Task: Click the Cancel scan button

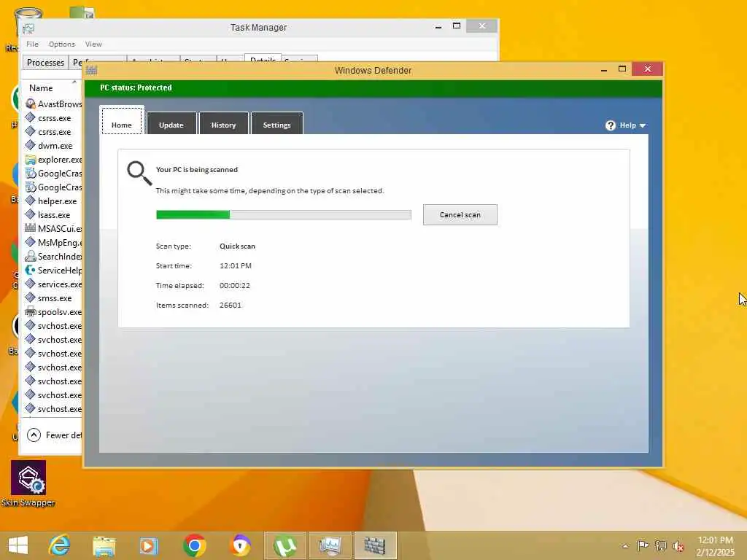Action: pyautogui.click(x=460, y=215)
